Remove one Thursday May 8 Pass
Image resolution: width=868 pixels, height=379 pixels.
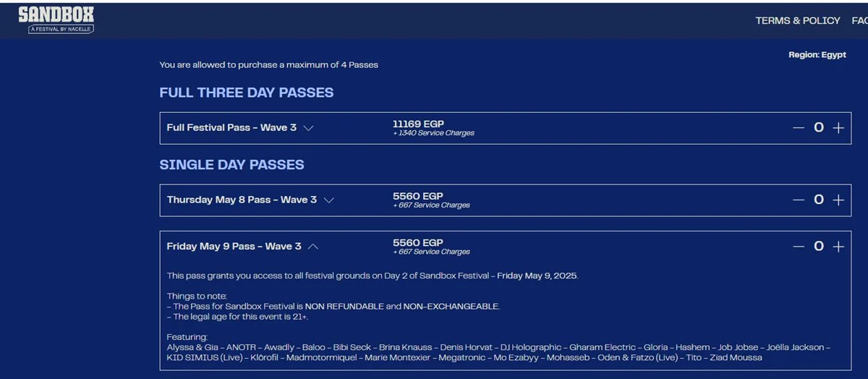coord(799,200)
